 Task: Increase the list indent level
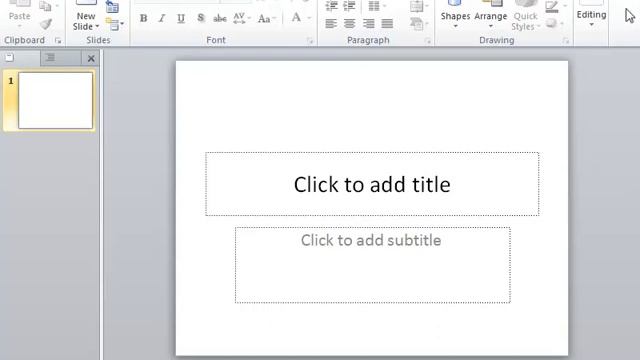point(349,6)
